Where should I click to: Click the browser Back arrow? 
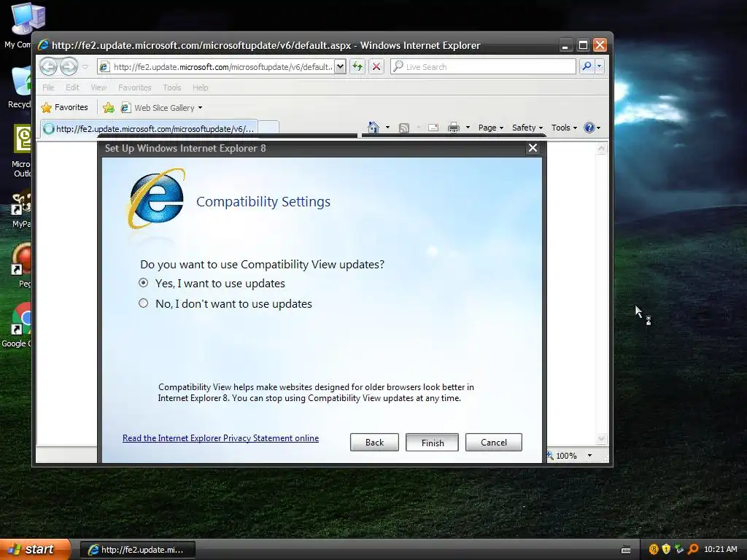pyautogui.click(x=49, y=66)
